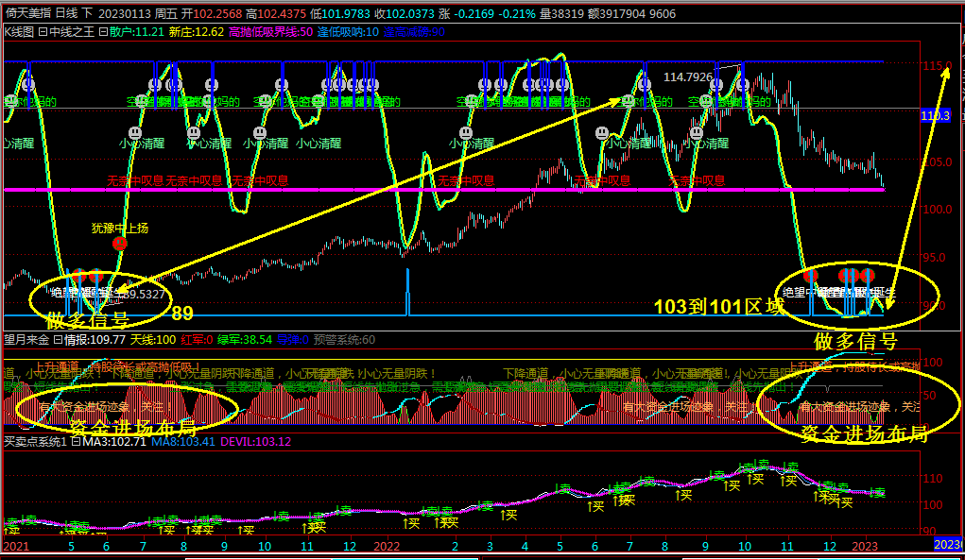
Task: Toggle the 望月来金 indicator parameter box
Action: [58, 340]
